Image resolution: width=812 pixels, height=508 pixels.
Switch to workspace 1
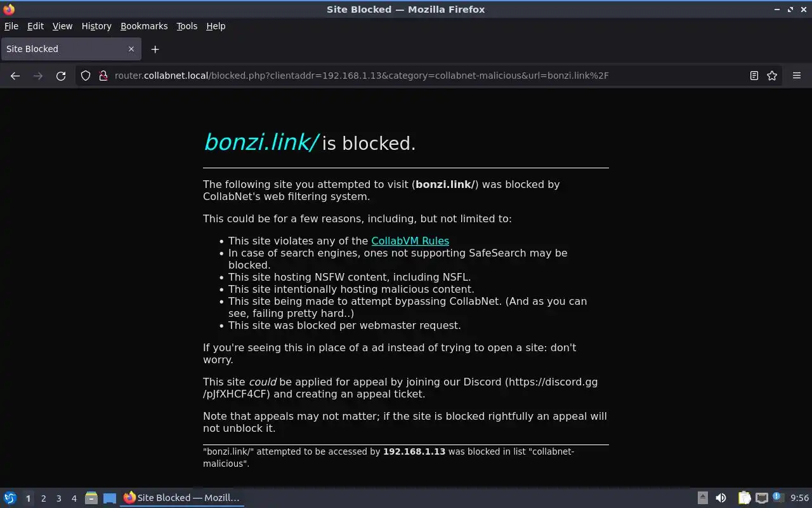pos(28,498)
